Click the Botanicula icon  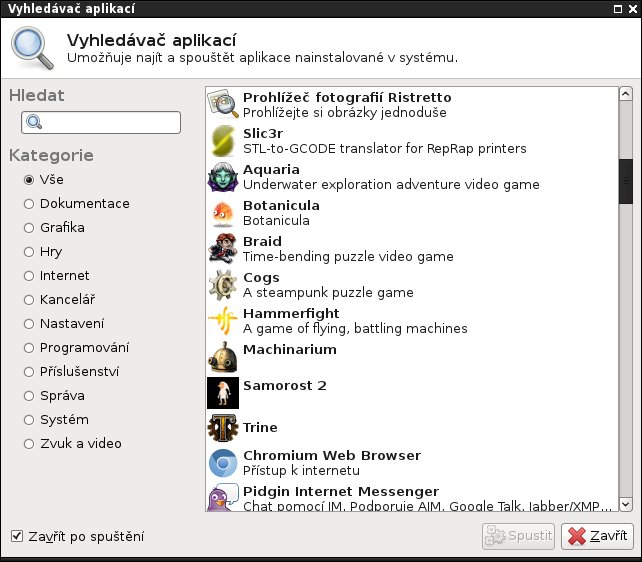coord(223,213)
